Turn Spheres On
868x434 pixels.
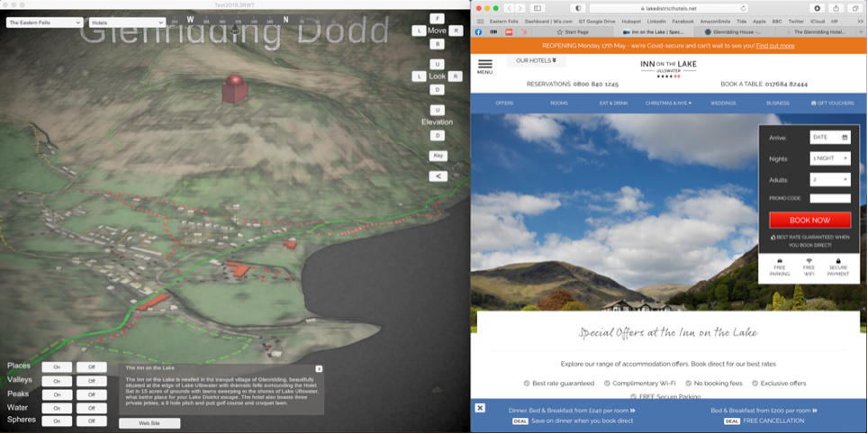(57, 421)
